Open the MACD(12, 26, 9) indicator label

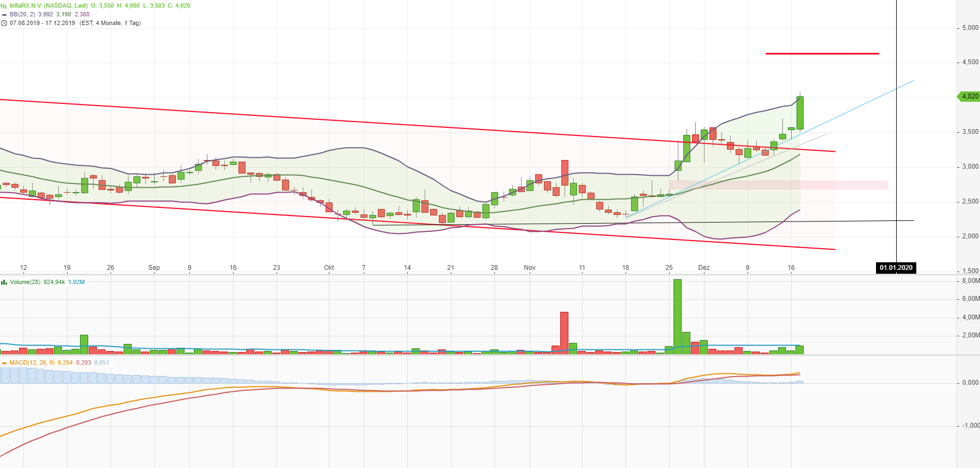[x=32, y=362]
